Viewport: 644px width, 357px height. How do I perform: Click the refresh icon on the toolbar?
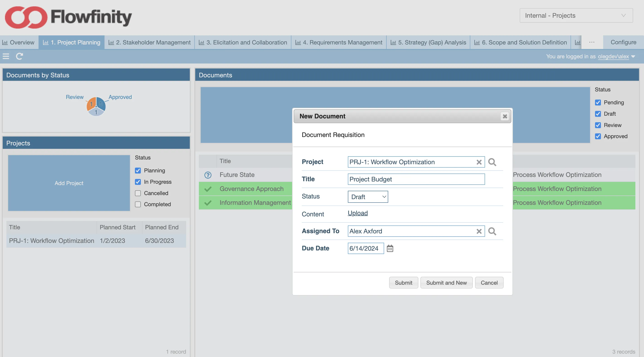click(19, 56)
